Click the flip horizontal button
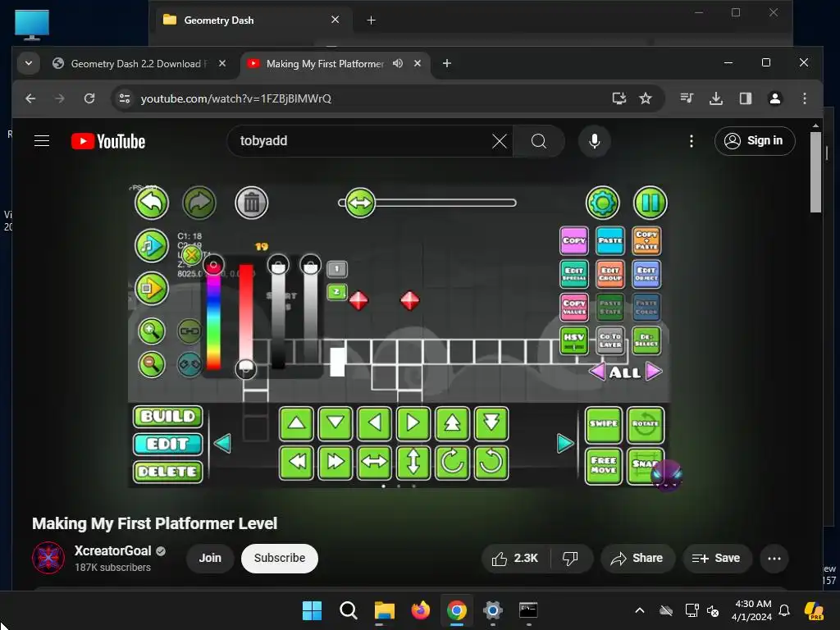840x630 pixels. tap(374, 462)
